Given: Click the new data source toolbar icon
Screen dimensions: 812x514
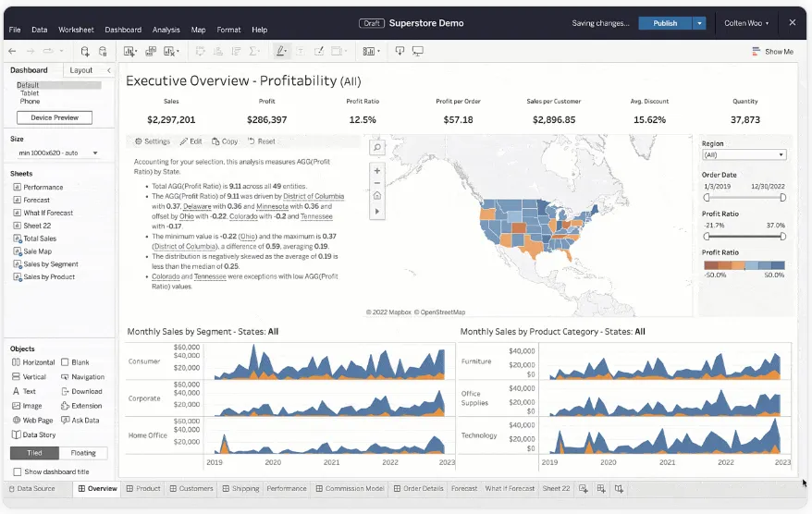Looking at the screenshot, I should point(86,52).
